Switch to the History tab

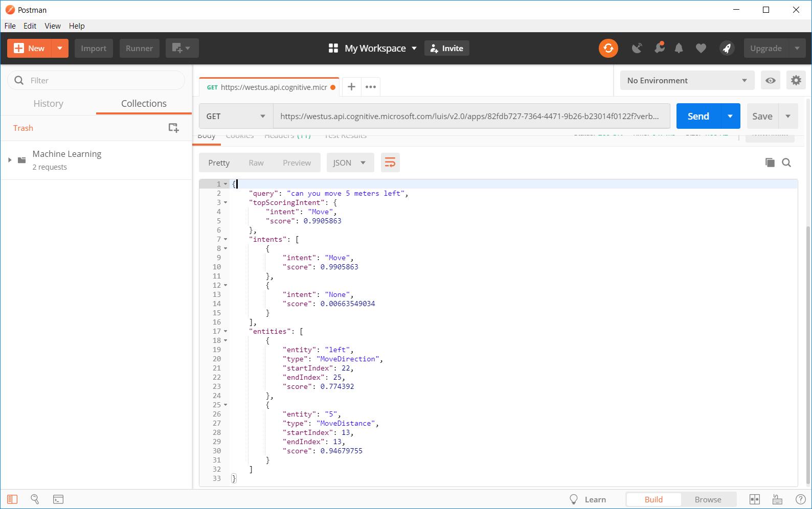click(49, 103)
